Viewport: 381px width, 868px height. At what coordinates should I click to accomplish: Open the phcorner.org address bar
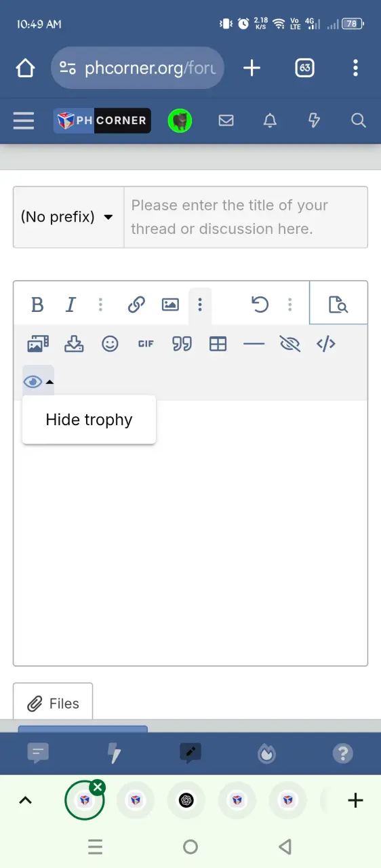(x=138, y=68)
